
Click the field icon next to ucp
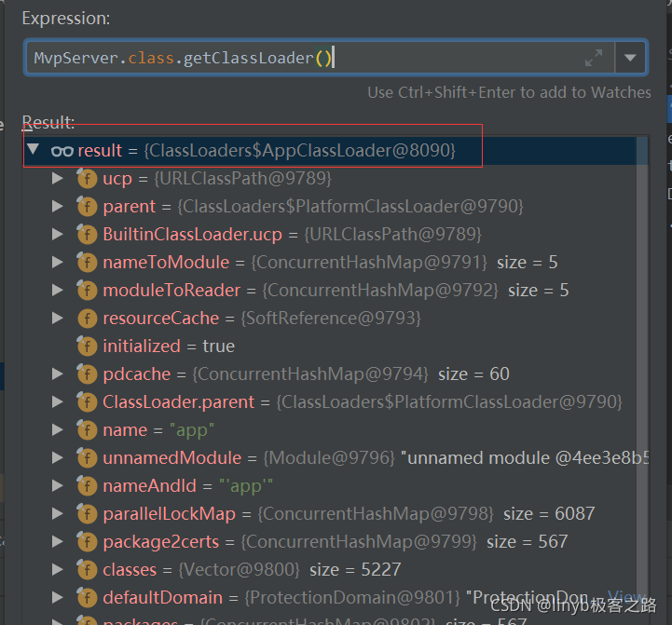87,178
